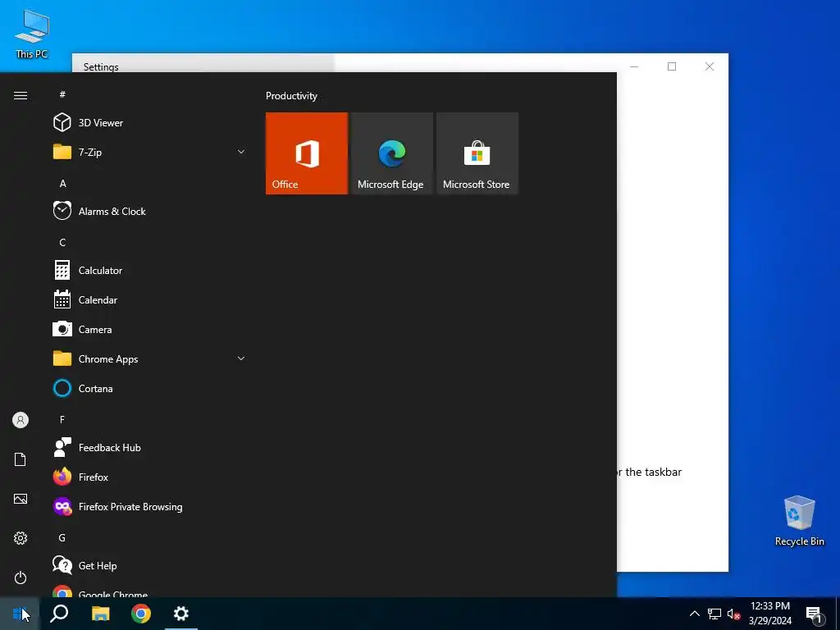Screen dimensions: 840x630
Task: Open taskbar Search
Action: [x=59, y=614]
